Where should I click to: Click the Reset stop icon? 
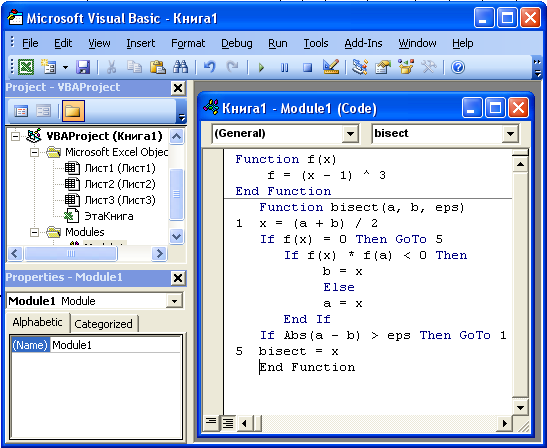coord(307,67)
